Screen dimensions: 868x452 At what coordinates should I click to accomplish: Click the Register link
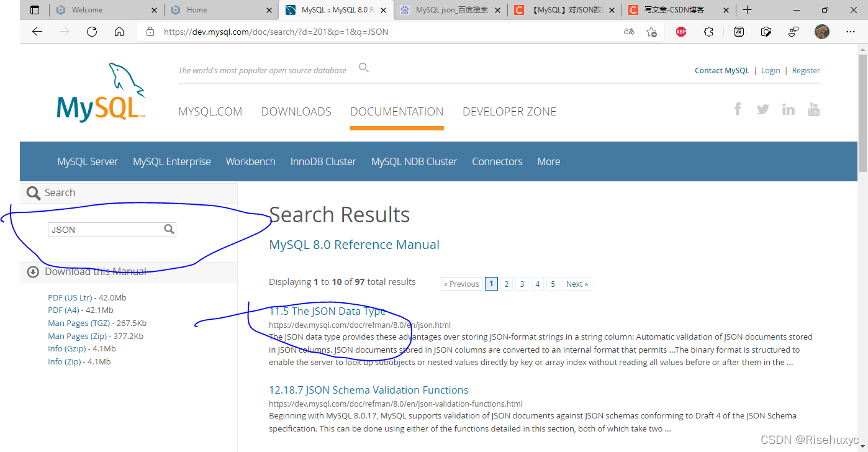point(806,71)
